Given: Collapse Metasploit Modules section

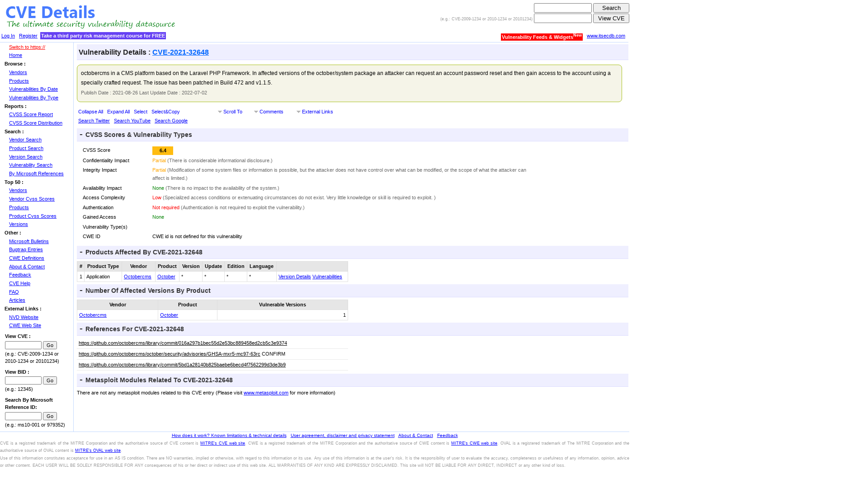Looking at the screenshot, I should pyautogui.click(x=81, y=380).
